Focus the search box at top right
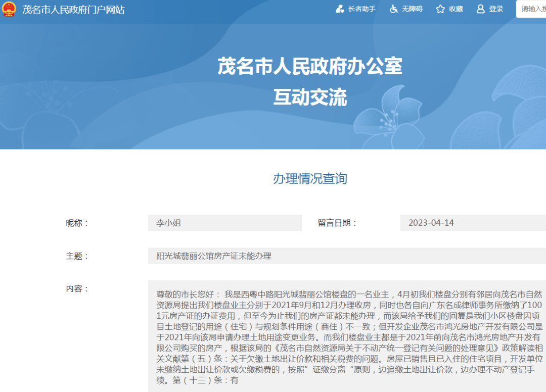This screenshot has height=392, width=546. click(531, 9)
